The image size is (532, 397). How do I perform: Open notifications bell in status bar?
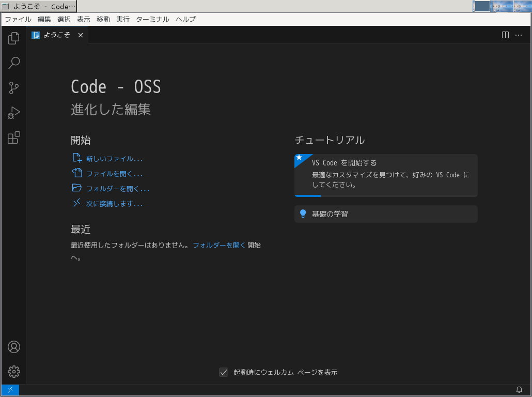pyautogui.click(x=519, y=390)
